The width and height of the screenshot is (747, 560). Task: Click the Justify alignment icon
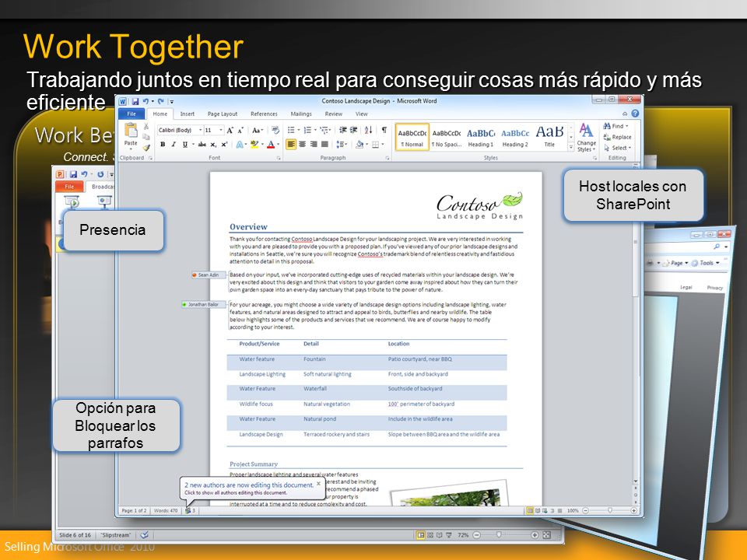(325, 145)
